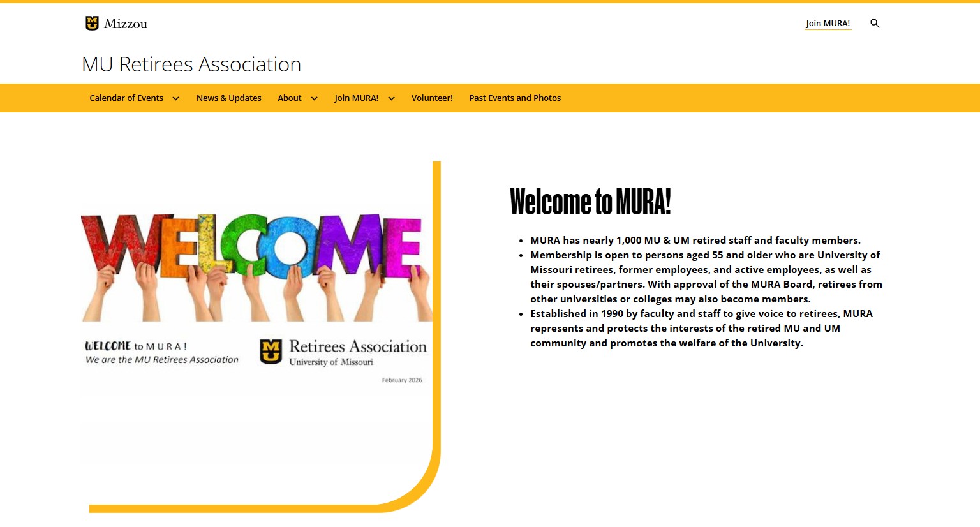Select text "MURA has nearly 1,000 MU & UM retired staff"
Screen dimensions: 980x527
[641, 241]
